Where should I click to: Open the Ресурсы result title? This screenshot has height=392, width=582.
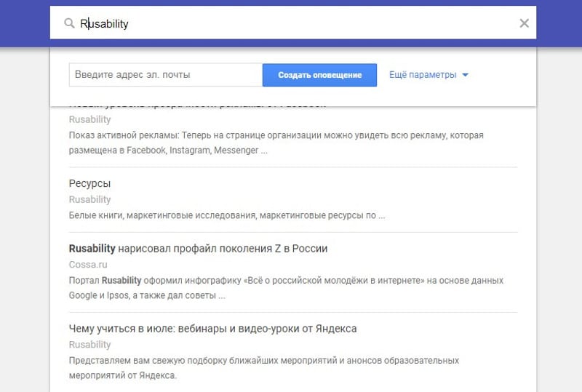point(89,183)
